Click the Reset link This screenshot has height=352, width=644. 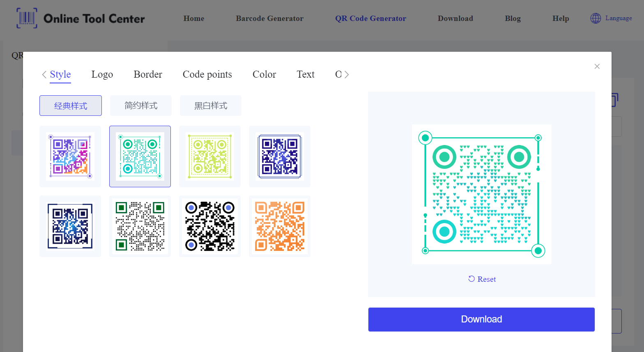pyautogui.click(x=482, y=279)
